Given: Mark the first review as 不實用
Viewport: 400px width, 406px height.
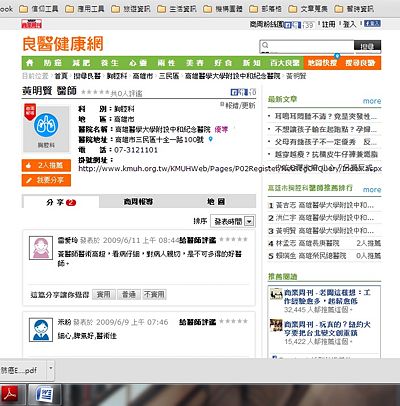Looking at the screenshot, I should pos(154,295).
